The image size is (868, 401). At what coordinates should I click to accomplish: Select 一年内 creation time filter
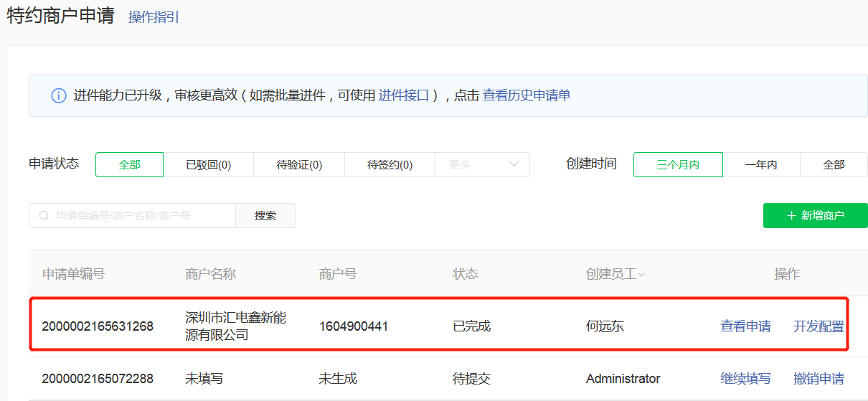[x=761, y=164]
